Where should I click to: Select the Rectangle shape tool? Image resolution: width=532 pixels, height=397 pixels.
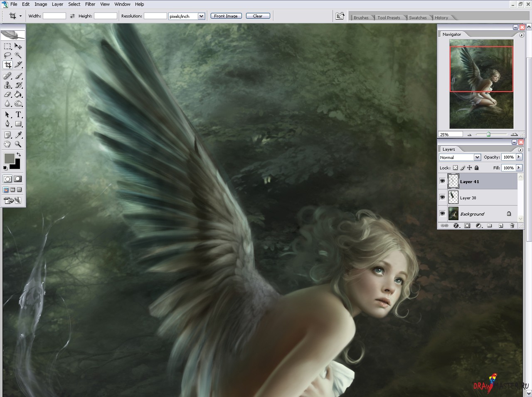click(x=18, y=124)
